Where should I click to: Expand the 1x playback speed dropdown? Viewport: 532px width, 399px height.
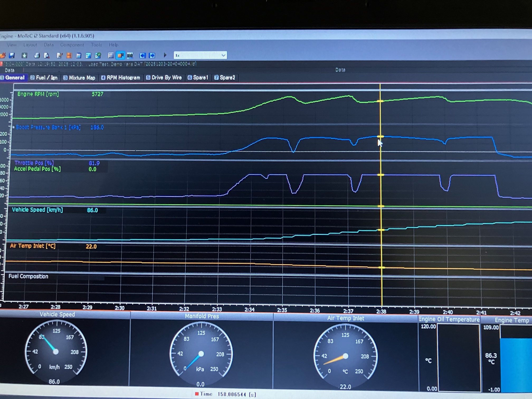click(223, 55)
